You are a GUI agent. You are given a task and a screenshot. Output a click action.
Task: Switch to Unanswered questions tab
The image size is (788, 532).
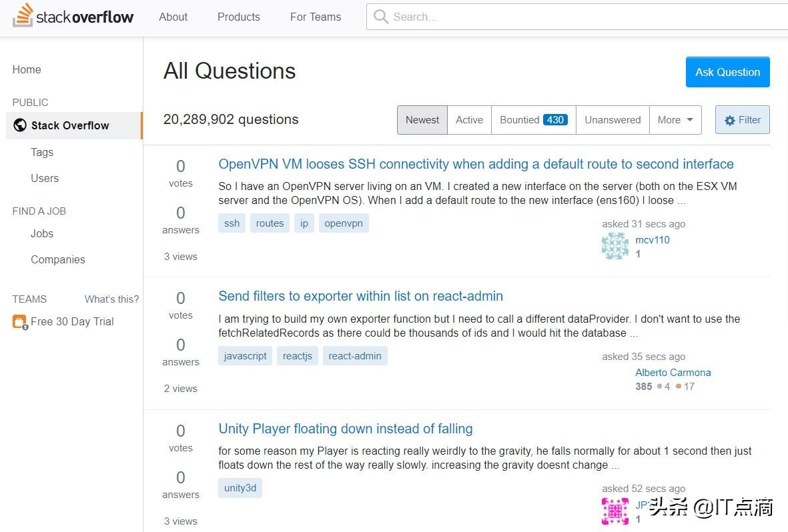(612, 120)
